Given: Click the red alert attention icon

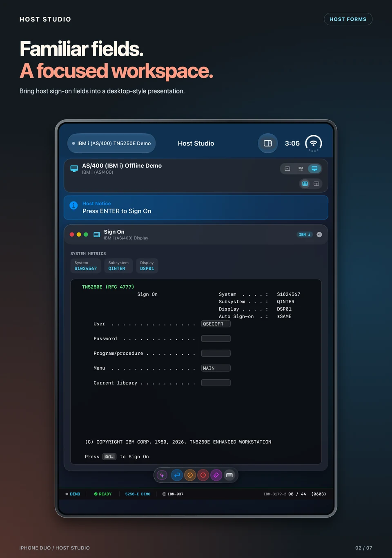Looking at the screenshot, I should tap(203, 475).
